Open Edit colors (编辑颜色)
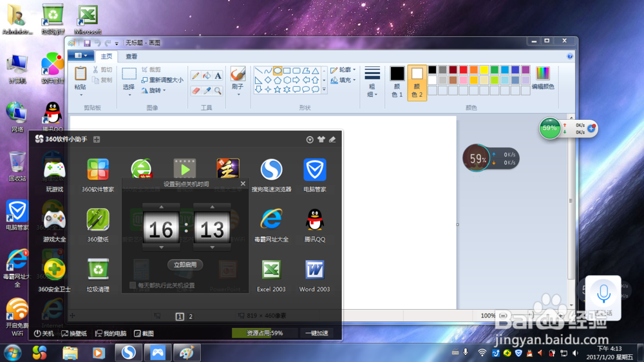 click(542, 78)
